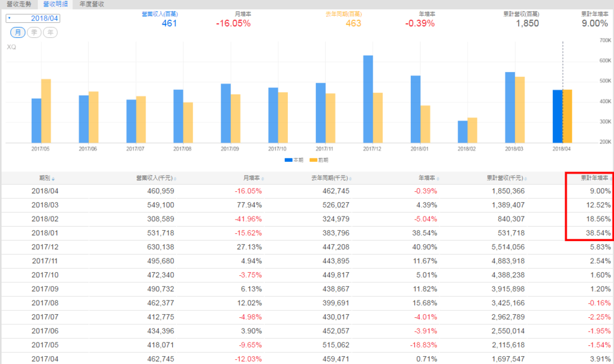Click the 2017/08 row period cell
The width and height of the screenshot is (614, 364).
[x=44, y=303]
